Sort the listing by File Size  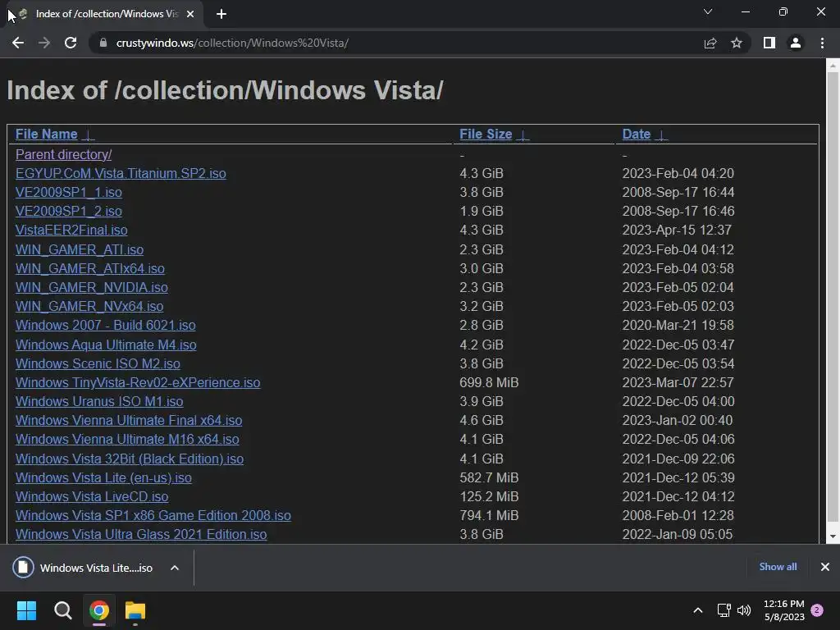486,134
